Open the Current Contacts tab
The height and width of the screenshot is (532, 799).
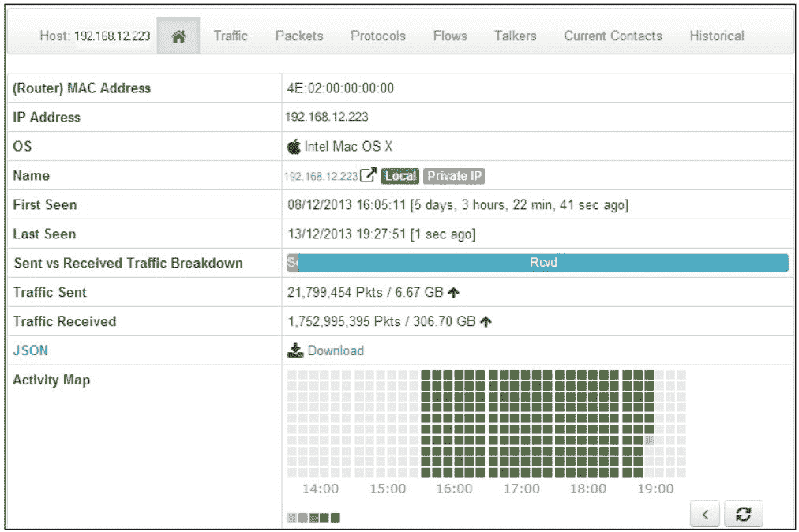(613, 36)
